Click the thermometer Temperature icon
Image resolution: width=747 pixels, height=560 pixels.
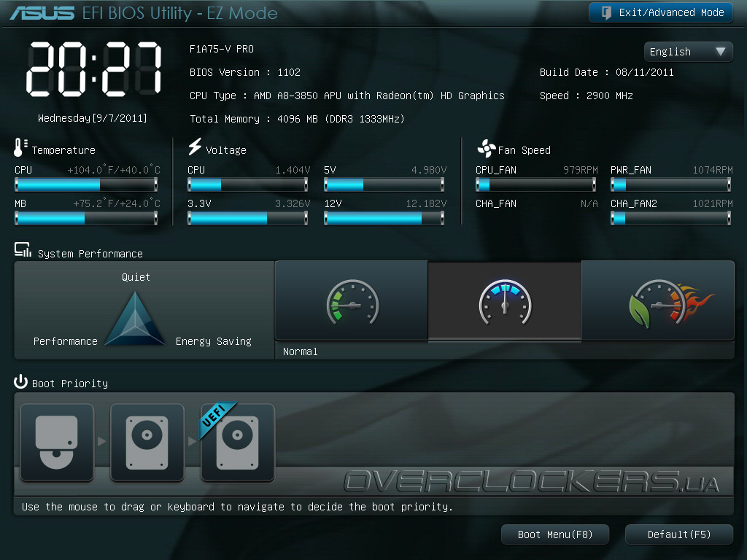(20, 147)
